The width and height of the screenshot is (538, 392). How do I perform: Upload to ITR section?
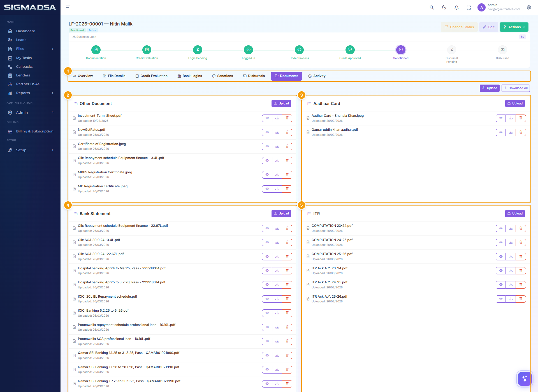pyautogui.click(x=515, y=214)
